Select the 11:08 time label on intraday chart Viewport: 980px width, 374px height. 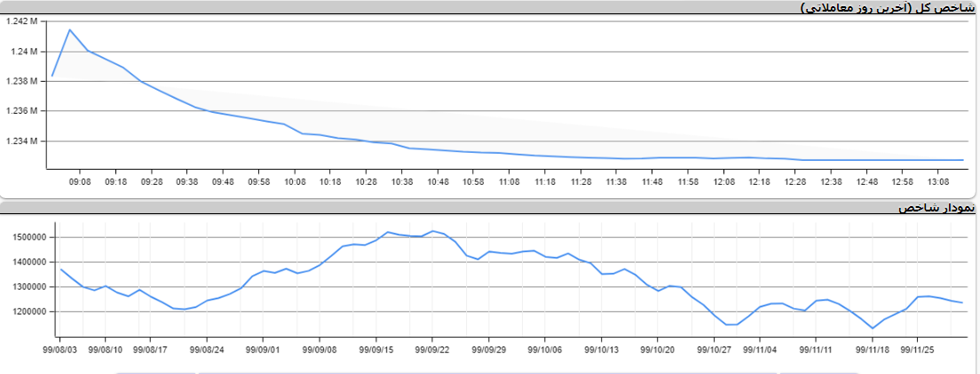(510, 181)
